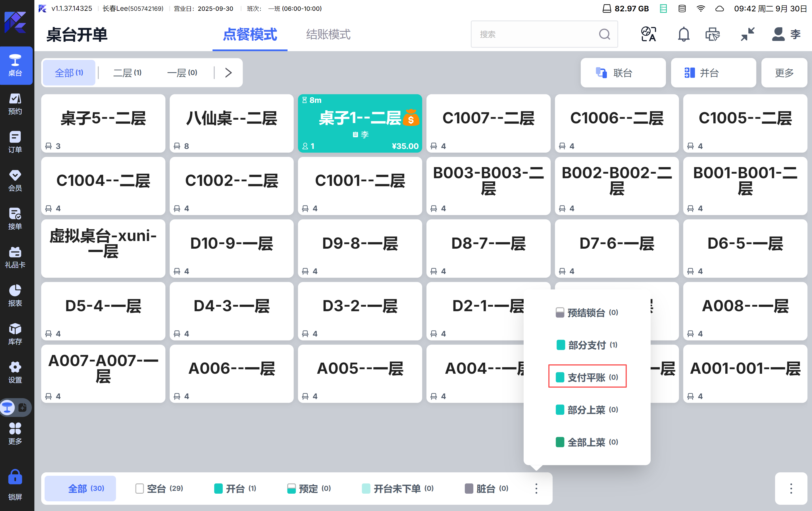Toggle the 空台 (29) status filter
Screen dimensions: 812x511
pyautogui.click(x=159, y=488)
